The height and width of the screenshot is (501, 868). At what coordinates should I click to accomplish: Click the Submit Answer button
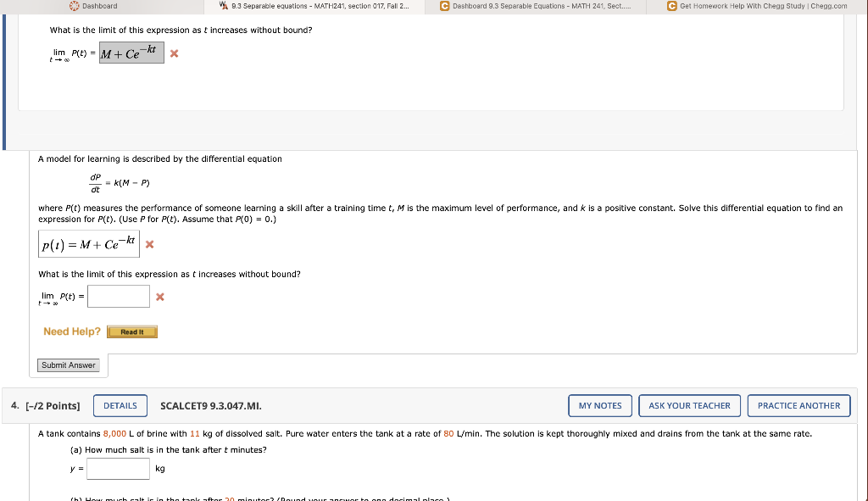(69, 365)
